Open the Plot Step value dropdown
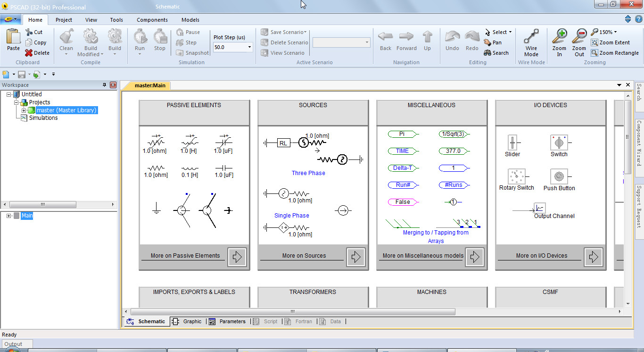Image resolution: width=644 pixels, height=352 pixels. coord(249,47)
